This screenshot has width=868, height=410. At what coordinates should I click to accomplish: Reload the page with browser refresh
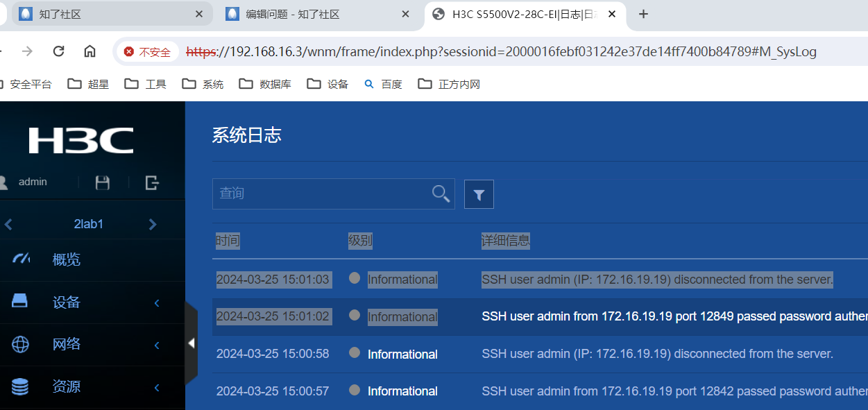coord(59,51)
